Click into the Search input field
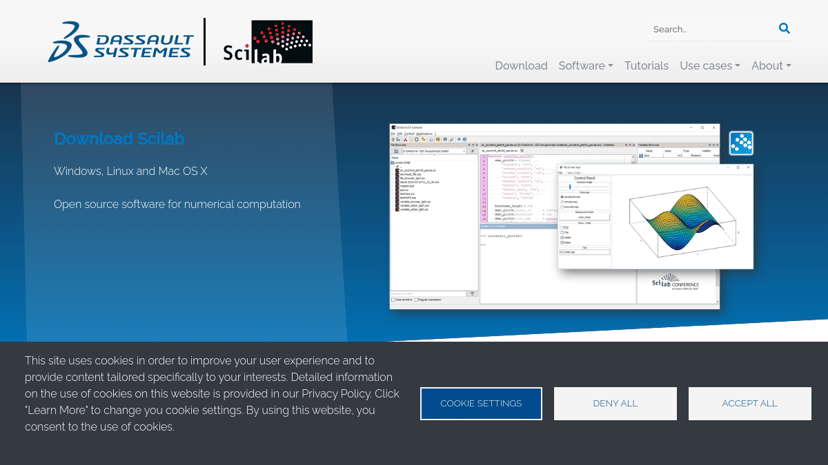 point(711,29)
